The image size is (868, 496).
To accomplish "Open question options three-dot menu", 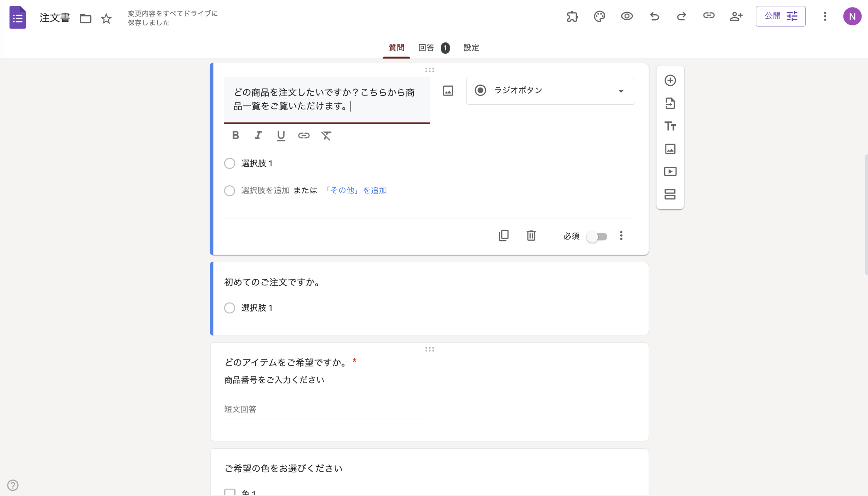I will pyautogui.click(x=621, y=235).
